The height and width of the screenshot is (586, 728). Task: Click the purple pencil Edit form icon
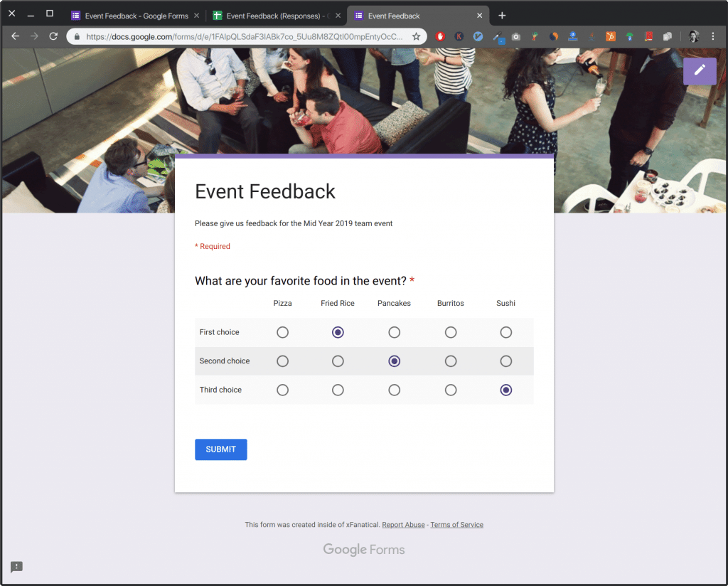point(700,71)
